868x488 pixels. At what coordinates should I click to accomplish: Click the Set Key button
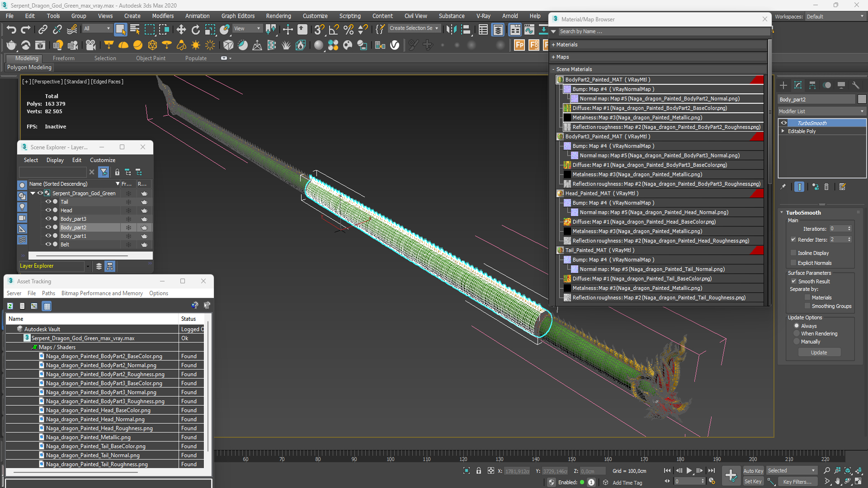753,482
